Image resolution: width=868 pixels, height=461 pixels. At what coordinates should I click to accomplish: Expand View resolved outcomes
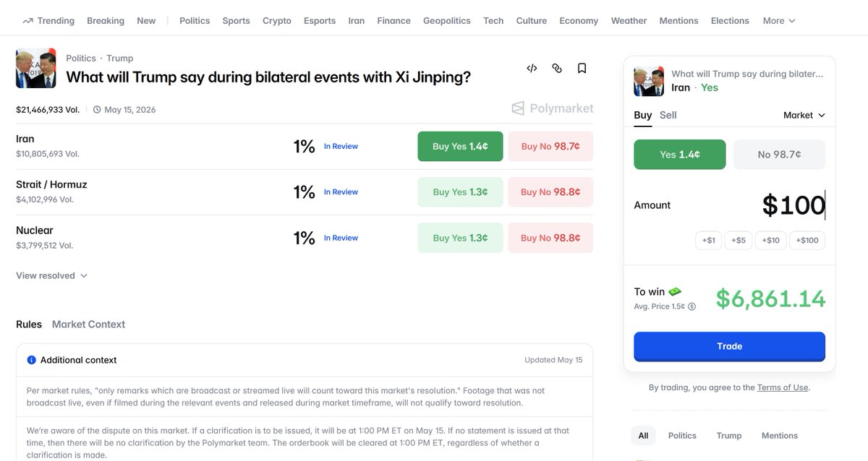pos(51,275)
